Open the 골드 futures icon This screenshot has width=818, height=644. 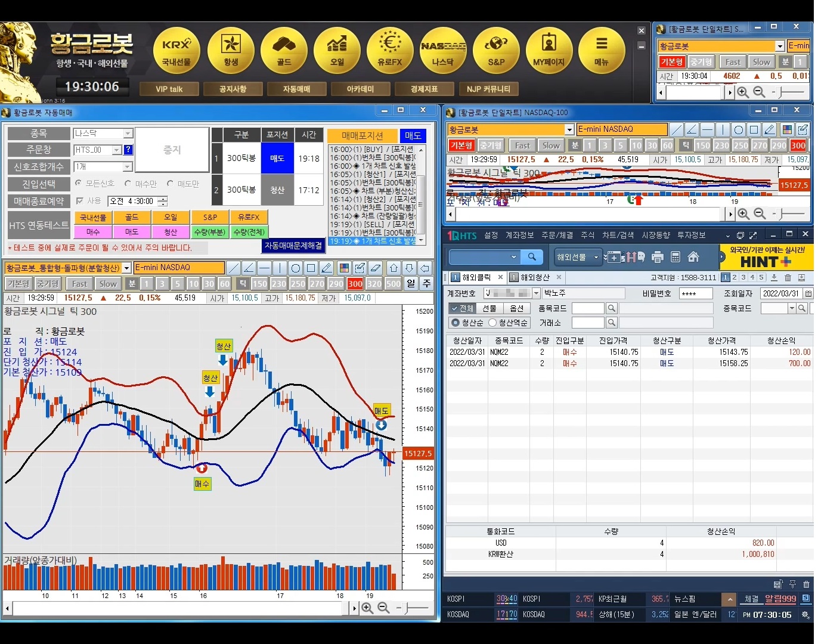point(284,50)
